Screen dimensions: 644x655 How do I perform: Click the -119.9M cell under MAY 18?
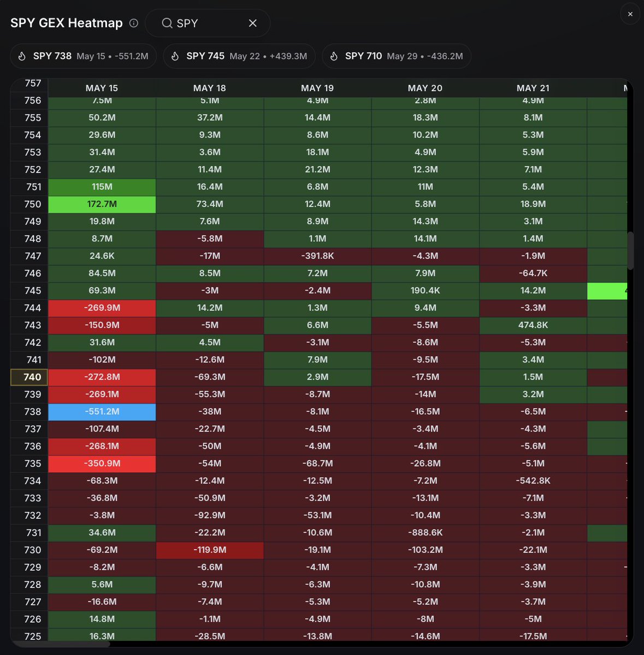click(210, 550)
